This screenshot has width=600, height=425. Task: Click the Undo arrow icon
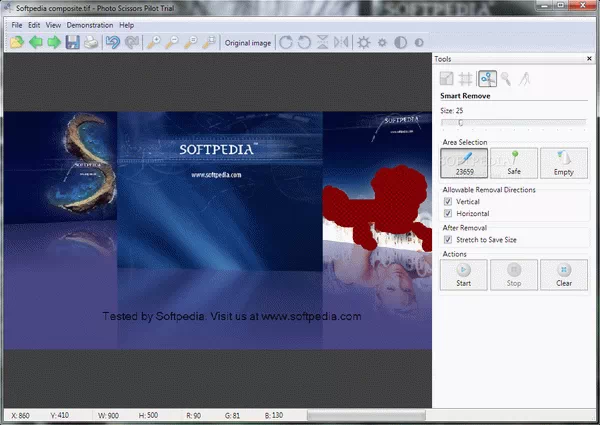113,42
